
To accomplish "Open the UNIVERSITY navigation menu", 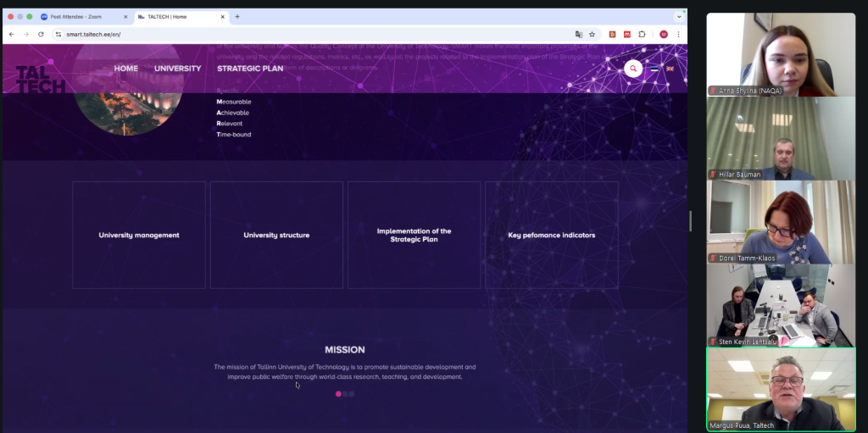I will (x=177, y=69).
